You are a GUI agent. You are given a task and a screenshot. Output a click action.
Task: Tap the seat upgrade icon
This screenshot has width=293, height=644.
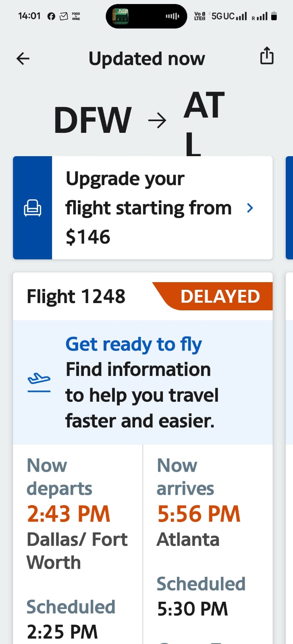pos(32,208)
